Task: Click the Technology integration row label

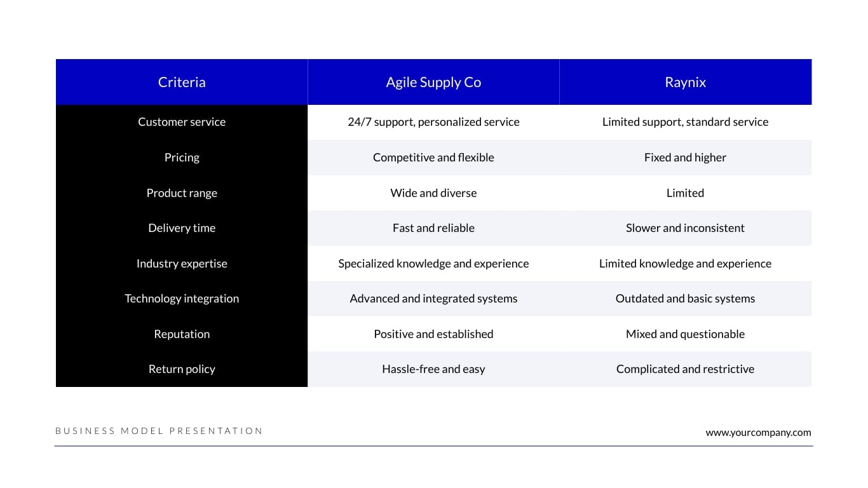Action: 182,299
